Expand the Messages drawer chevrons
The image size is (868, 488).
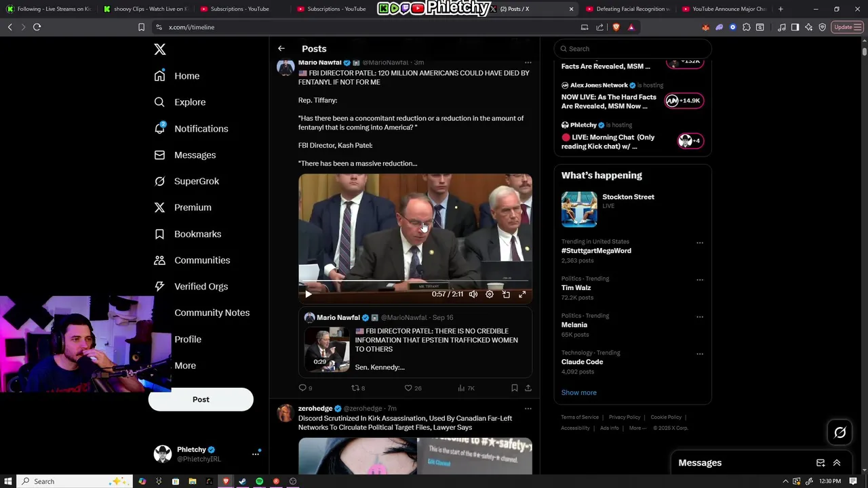(x=837, y=463)
